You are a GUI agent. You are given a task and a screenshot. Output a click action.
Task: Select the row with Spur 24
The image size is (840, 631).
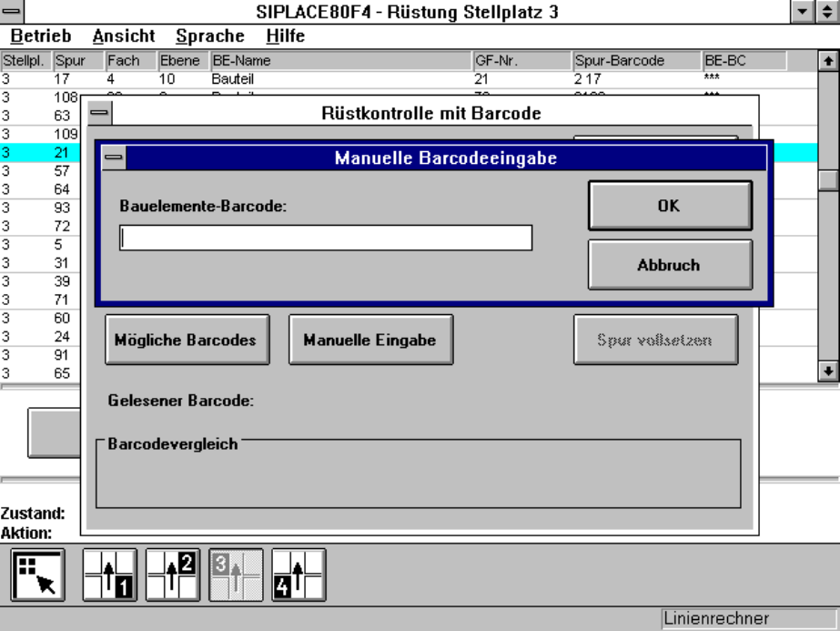click(40, 337)
